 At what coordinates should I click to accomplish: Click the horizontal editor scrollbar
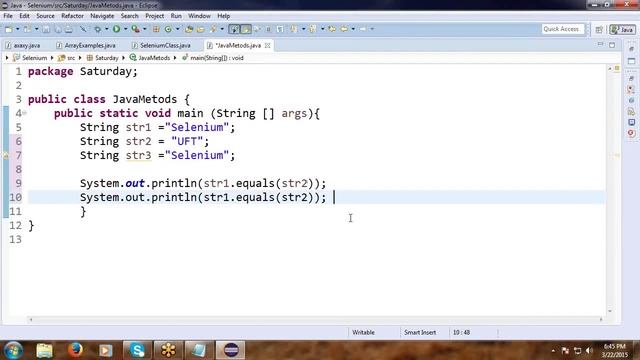[x=316, y=320]
